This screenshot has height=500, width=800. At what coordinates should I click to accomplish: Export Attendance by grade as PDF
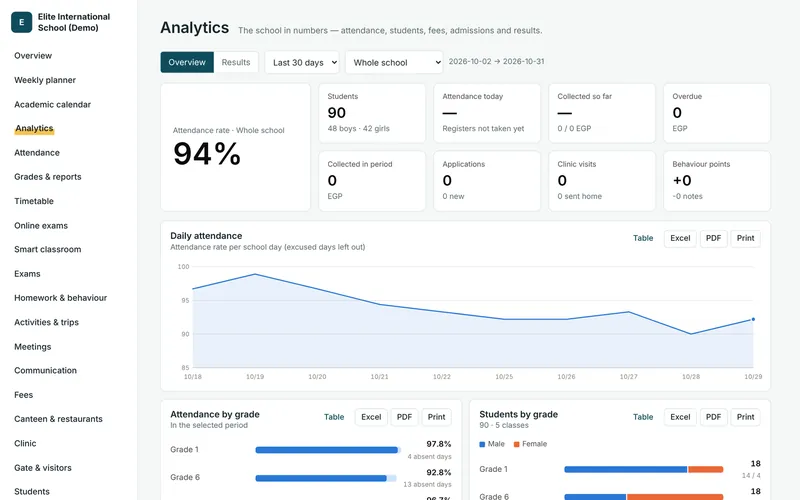pos(404,417)
